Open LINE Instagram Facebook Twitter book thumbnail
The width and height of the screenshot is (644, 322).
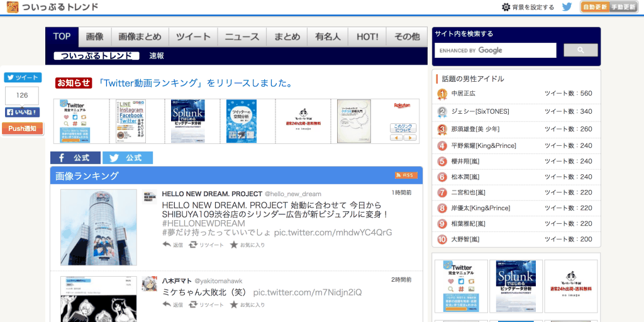131,121
